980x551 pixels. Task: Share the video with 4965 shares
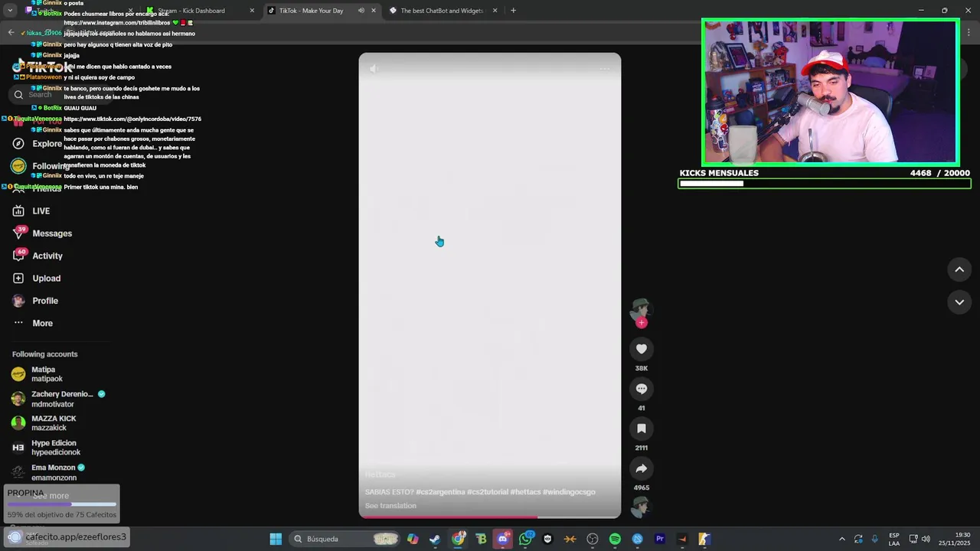(x=642, y=468)
